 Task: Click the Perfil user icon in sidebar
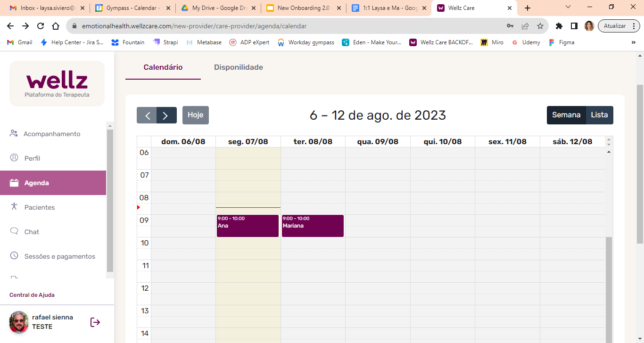point(14,158)
